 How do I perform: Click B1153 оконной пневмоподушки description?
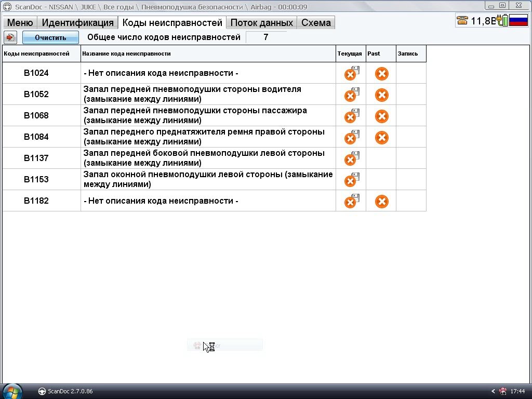(208, 179)
